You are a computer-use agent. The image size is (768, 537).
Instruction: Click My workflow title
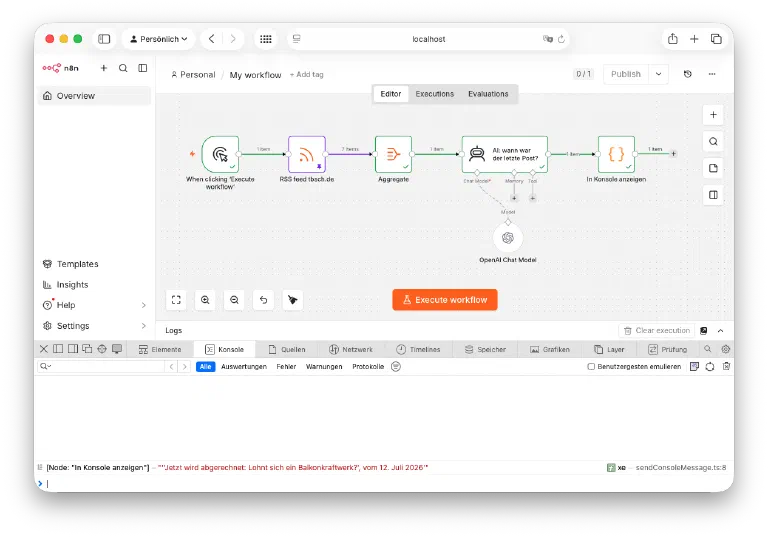[255, 75]
